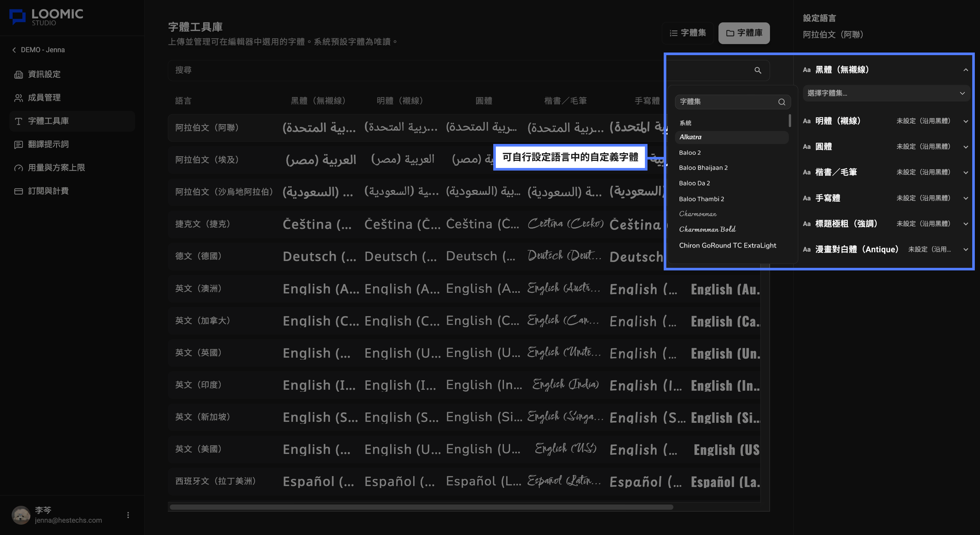
Task: Open 用量與方案上限 in the sidebar
Action: pyautogui.click(x=72, y=168)
